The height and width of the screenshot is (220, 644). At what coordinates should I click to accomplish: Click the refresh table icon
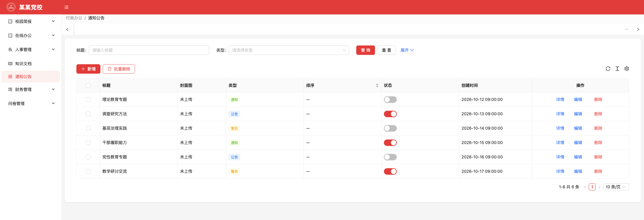click(x=608, y=69)
